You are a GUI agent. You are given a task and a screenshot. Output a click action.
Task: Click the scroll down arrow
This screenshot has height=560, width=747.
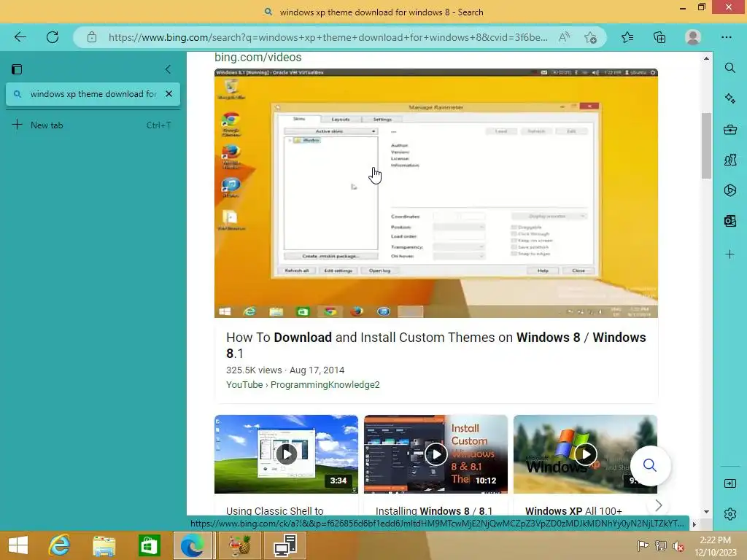click(706, 511)
